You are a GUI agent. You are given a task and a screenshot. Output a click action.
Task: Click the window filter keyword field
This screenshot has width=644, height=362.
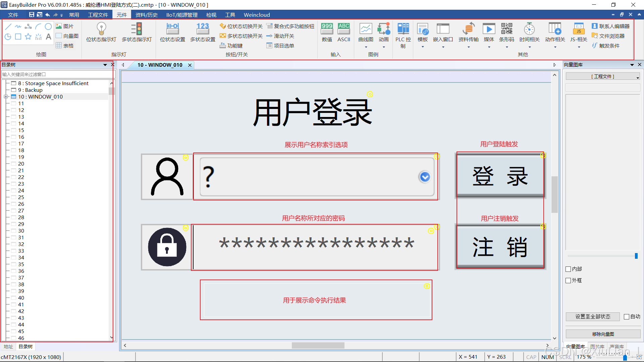click(x=57, y=74)
